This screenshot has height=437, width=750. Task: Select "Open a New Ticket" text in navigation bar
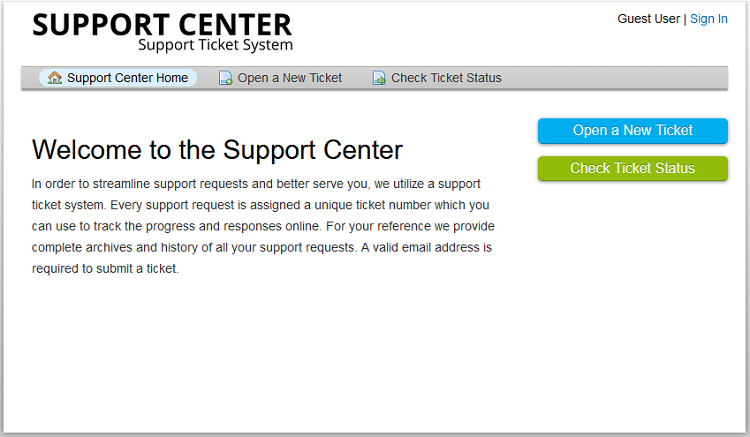(289, 78)
